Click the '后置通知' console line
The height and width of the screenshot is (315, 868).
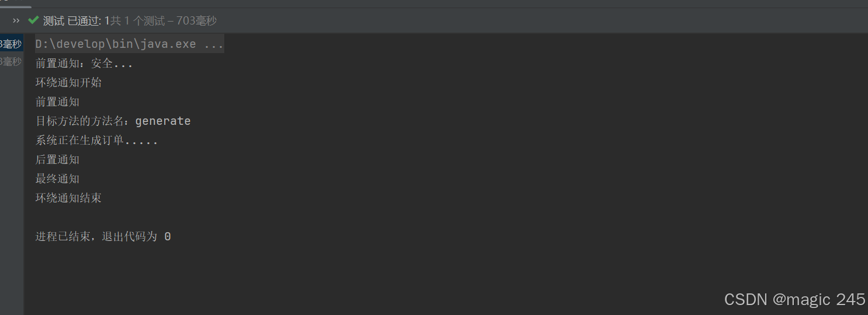click(57, 160)
